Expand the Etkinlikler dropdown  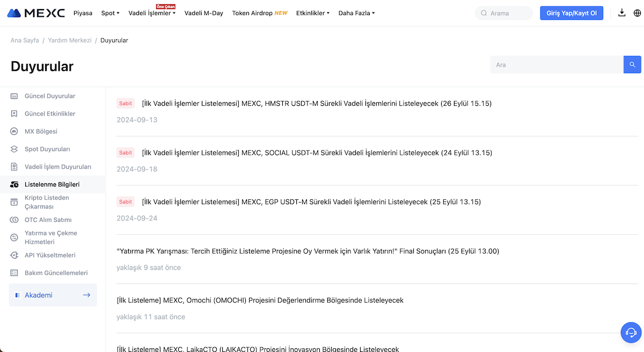coord(312,13)
